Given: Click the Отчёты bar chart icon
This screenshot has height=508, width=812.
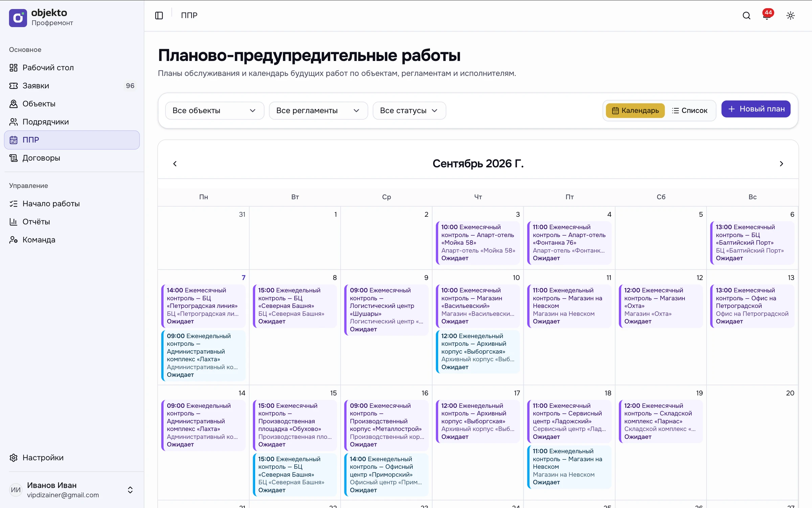Looking at the screenshot, I should pyautogui.click(x=14, y=222).
